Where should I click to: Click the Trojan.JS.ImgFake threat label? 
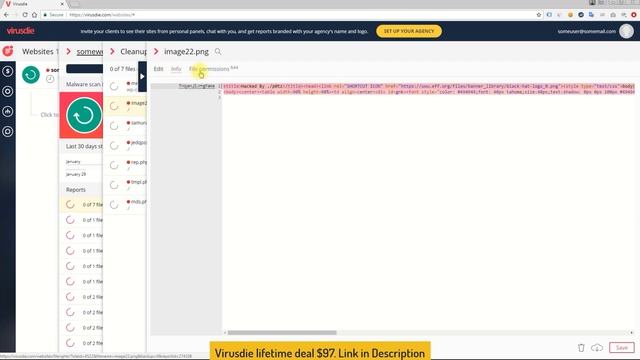pos(197,86)
